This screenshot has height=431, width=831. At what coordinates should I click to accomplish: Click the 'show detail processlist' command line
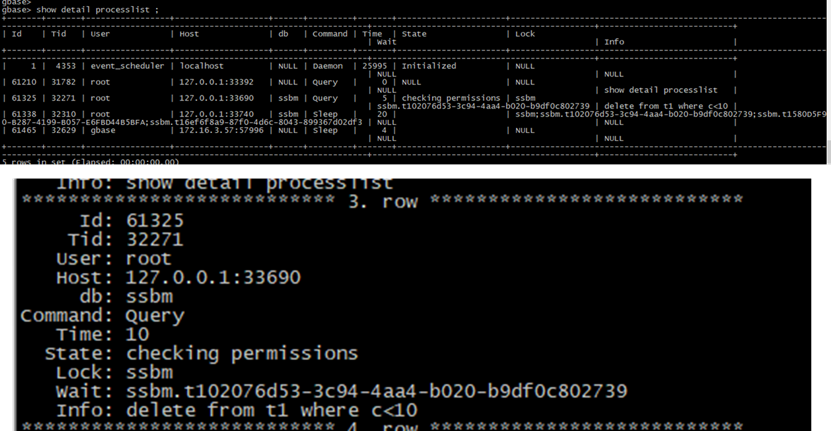click(x=79, y=10)
